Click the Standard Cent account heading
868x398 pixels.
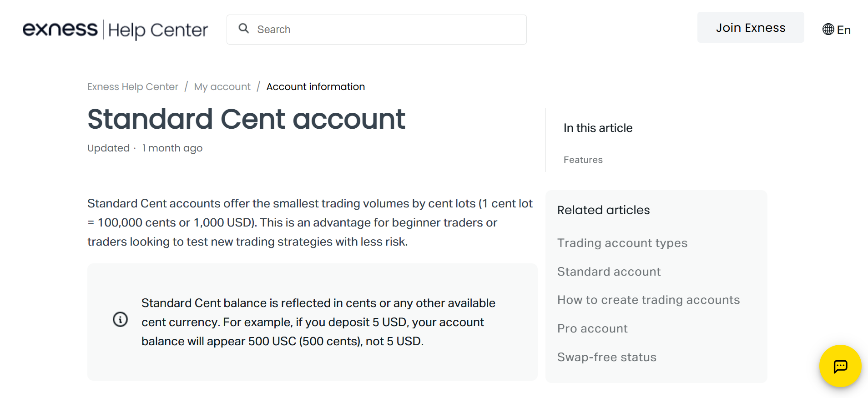coord(246,119)
